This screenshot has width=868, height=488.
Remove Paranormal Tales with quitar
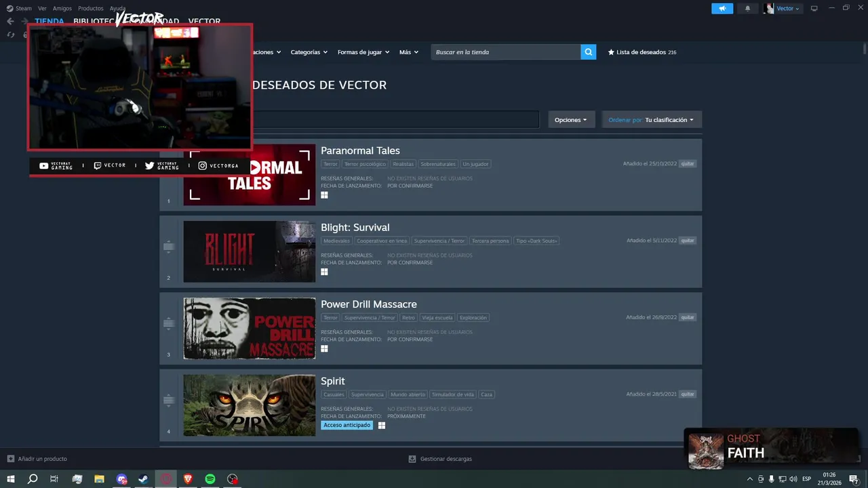pyautogui.click(x=688, y=164)
